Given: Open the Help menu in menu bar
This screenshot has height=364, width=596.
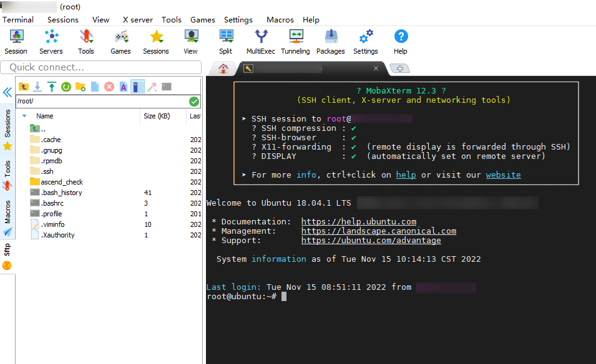Looking at the screenshot, I should tap(311, 20).
